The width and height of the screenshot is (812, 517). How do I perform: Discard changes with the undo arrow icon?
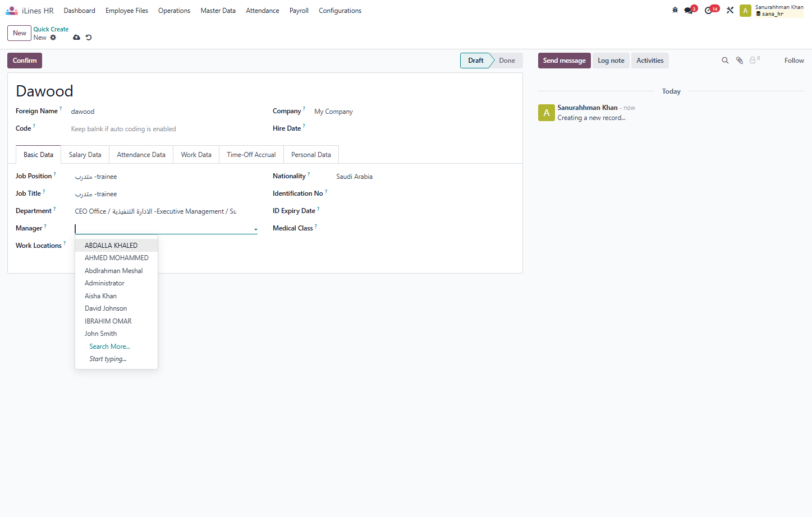(89, 38)
